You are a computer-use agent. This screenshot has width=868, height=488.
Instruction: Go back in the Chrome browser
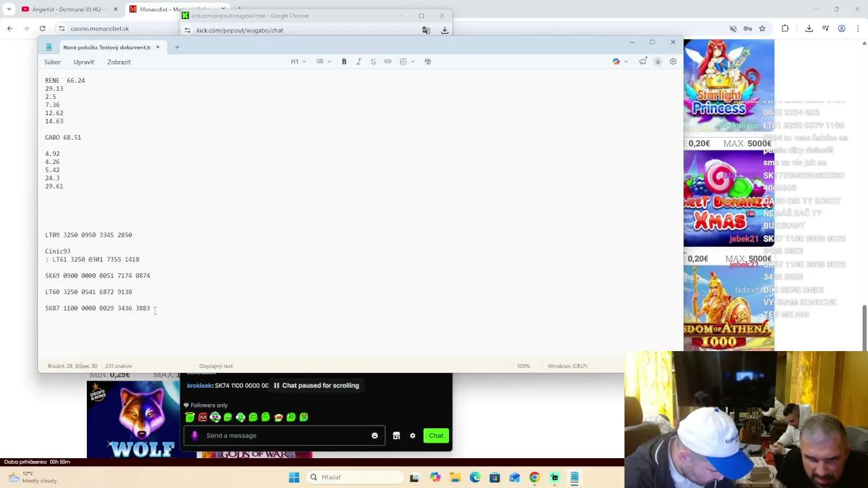pos(9,28)
